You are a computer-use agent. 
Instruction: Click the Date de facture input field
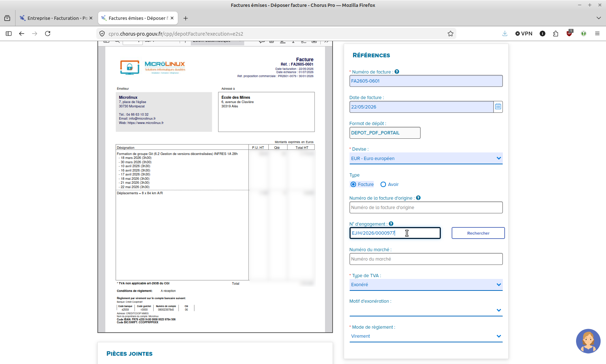[421, 107]
